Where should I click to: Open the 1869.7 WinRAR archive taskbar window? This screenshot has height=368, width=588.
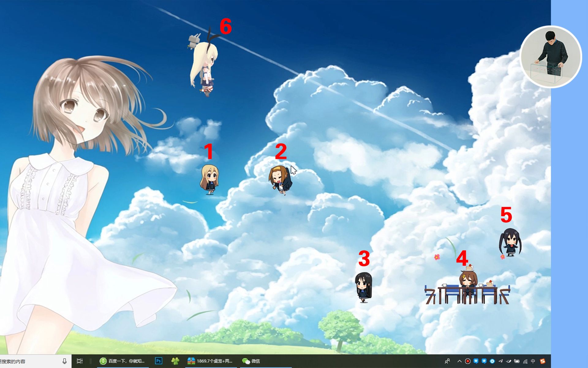211,361
